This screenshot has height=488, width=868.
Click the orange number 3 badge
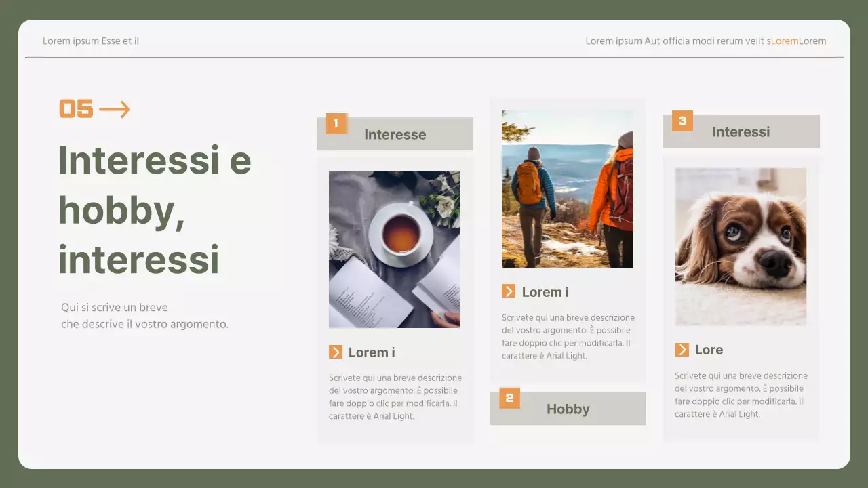pos(682,121)
